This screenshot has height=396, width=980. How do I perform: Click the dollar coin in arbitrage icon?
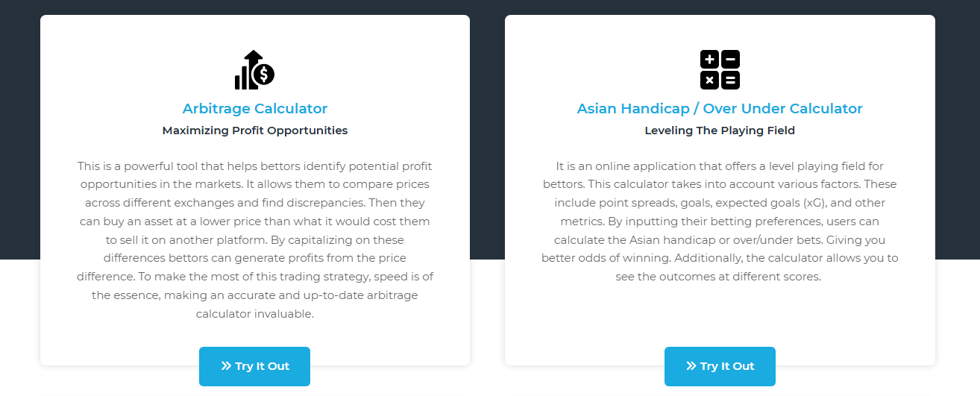coord(264,75)
